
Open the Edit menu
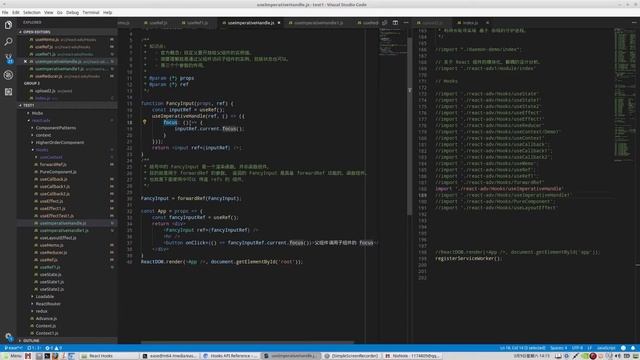(x=16, y=13)
